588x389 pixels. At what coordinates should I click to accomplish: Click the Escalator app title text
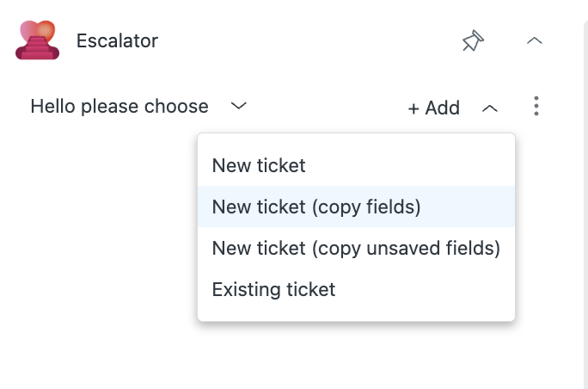[118, 40]
